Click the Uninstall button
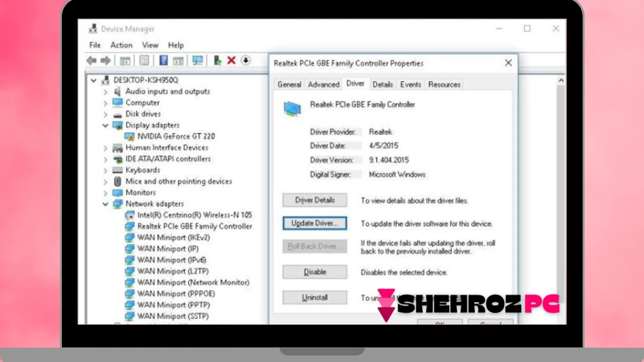Viewport: 644px width, 362px height. (x=315, y=298)
